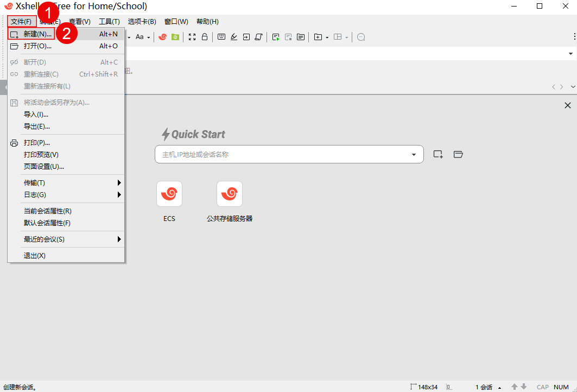
Task: Expand the Quick Start host dropdown arrow
Action: (x=414, y=155)
